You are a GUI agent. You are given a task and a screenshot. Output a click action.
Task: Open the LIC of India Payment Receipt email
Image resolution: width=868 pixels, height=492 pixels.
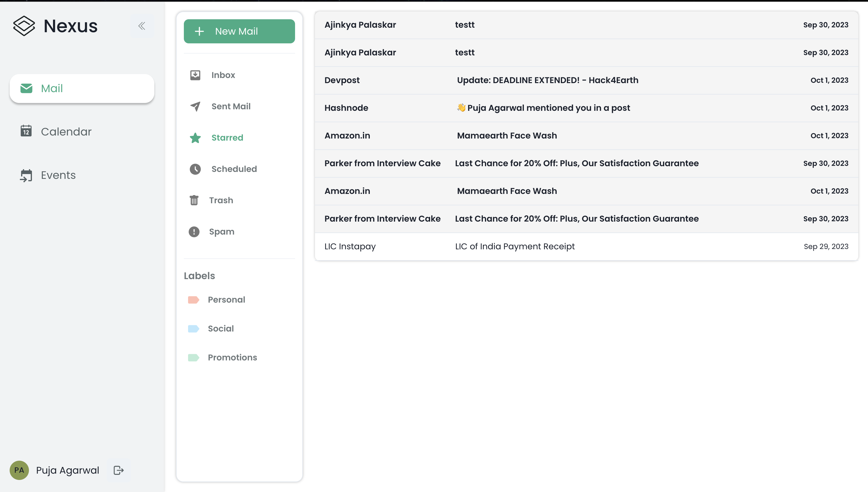514,246
